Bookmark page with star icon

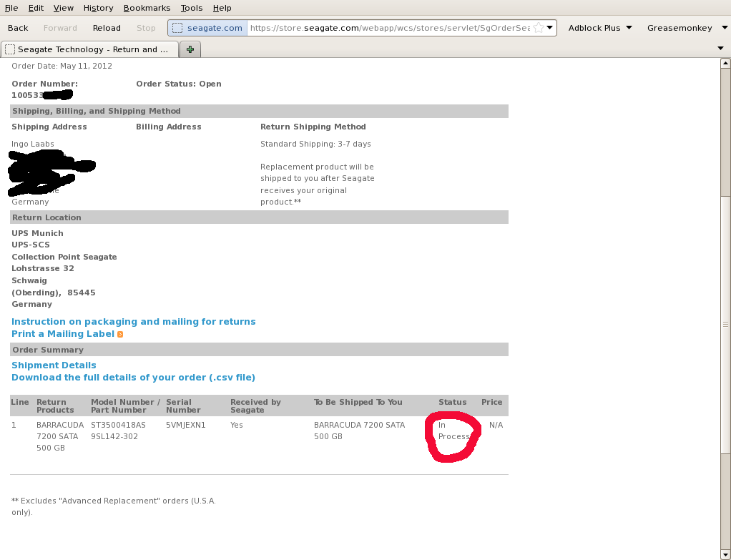click(x=539, y=28)
